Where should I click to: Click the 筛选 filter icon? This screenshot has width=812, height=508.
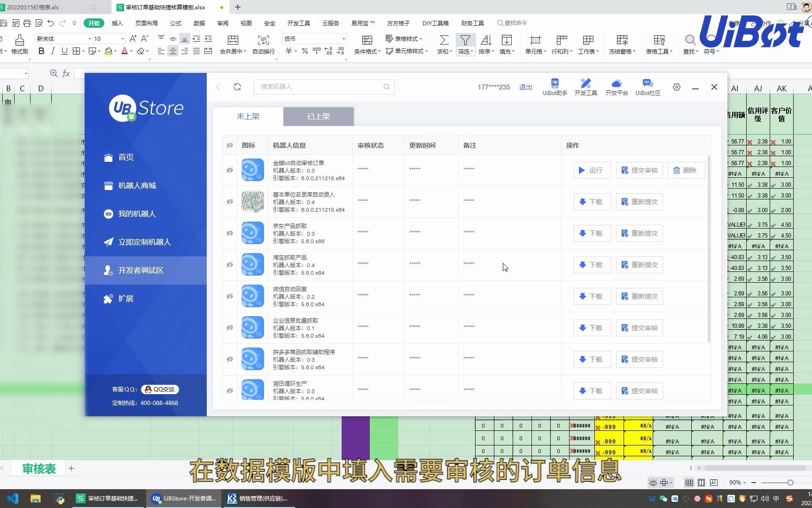(x=464, y=41)
